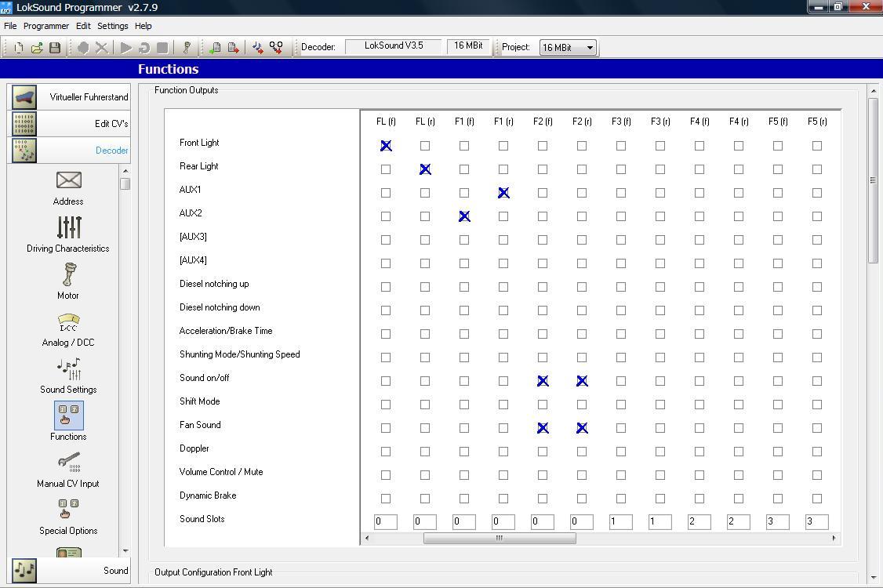Click Sound Slots field under F4 (r)
The height and width of the screenshot is (588, 883).
(x=739, y=521)
